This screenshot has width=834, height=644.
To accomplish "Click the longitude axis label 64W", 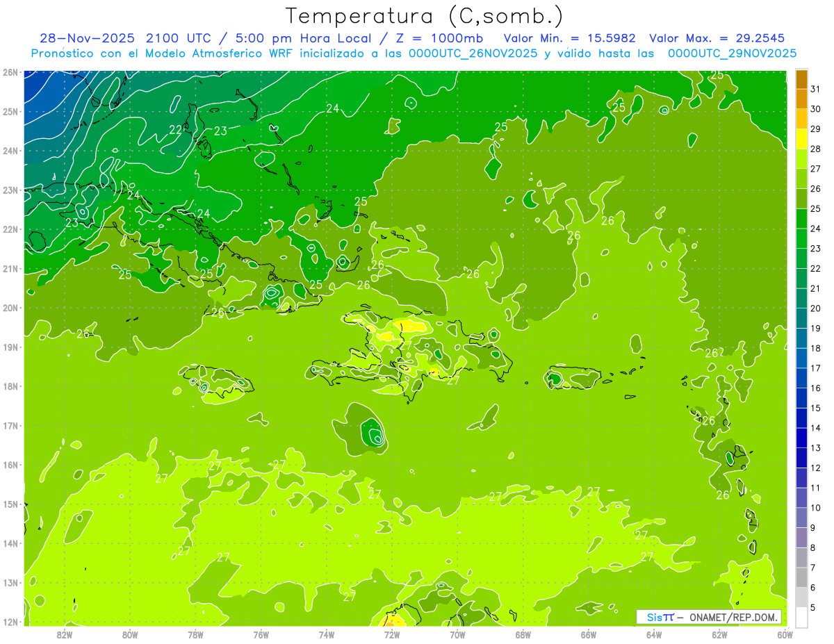I will [x=654, y=634].
